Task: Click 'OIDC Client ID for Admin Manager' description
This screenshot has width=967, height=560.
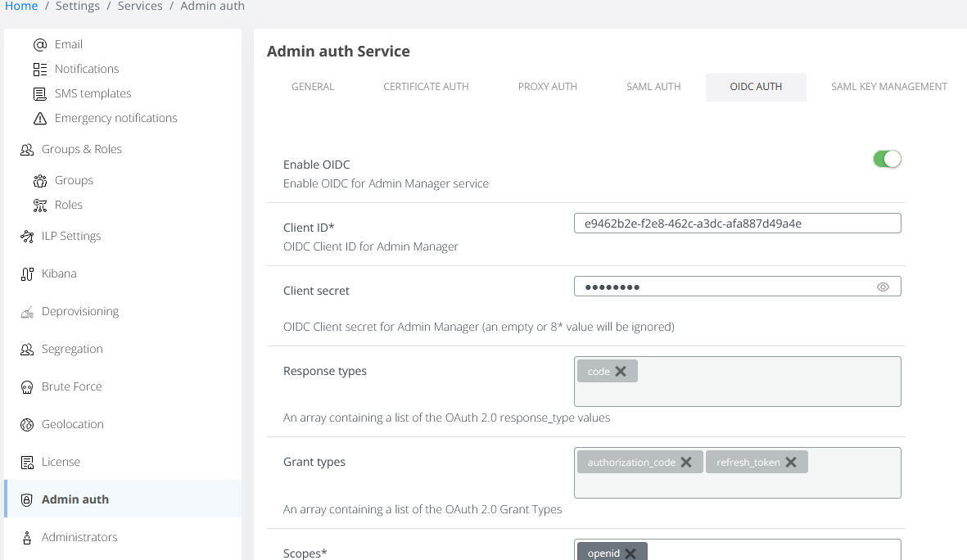Action: pos(371,246)
